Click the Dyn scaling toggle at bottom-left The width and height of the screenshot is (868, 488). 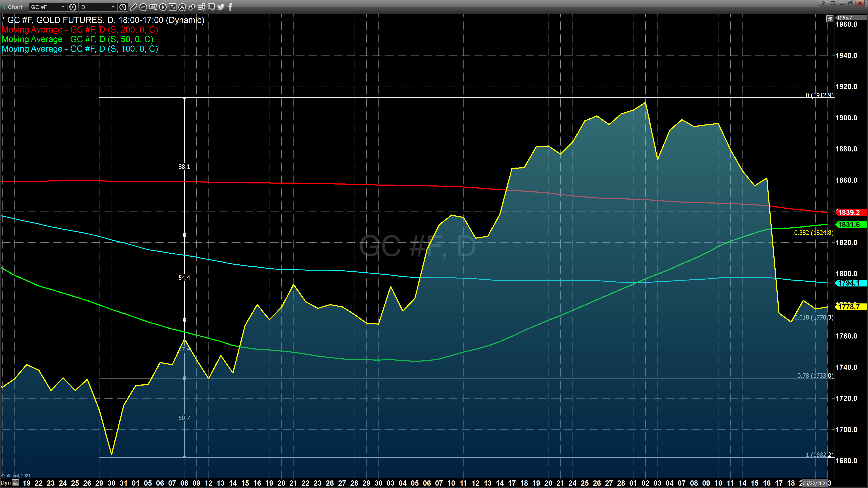6,483
